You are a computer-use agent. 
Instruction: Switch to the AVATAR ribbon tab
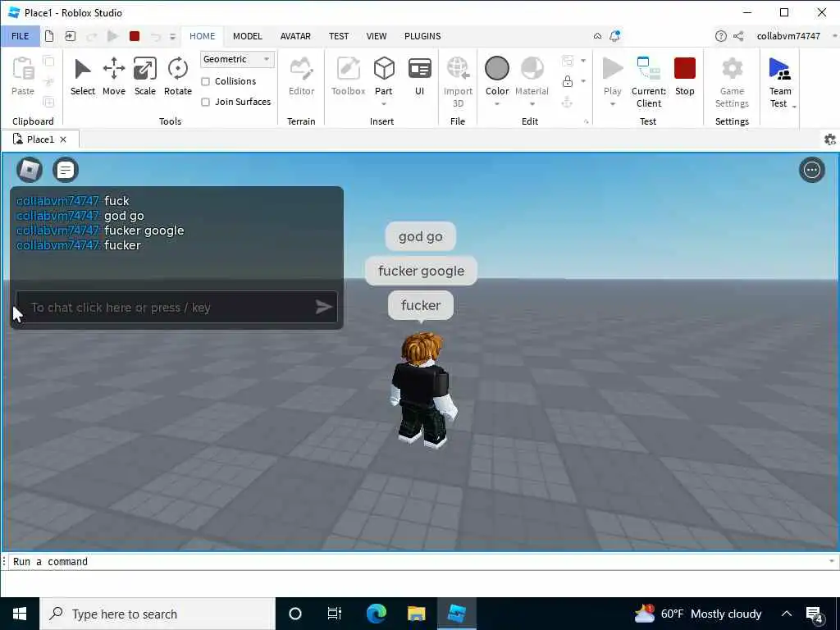(295, 36)
